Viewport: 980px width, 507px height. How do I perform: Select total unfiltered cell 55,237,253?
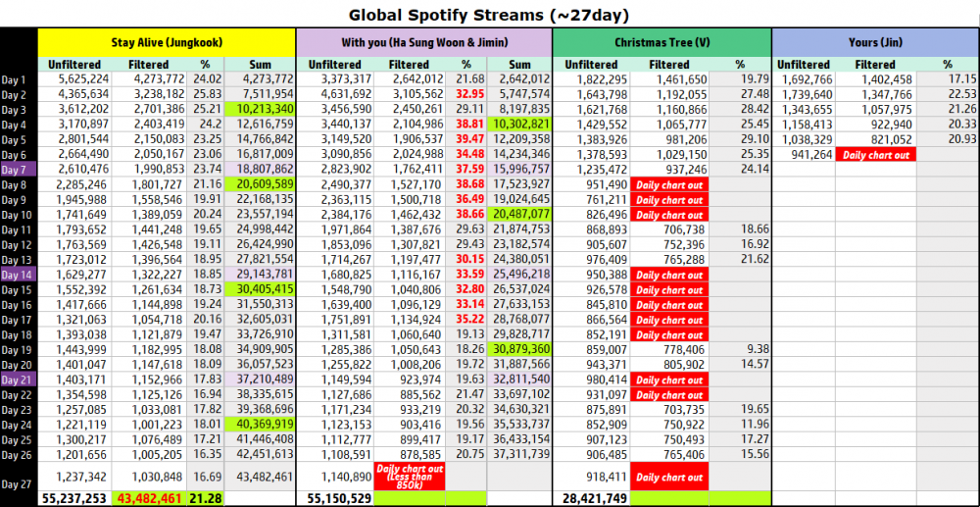click(x=74, y=499)
